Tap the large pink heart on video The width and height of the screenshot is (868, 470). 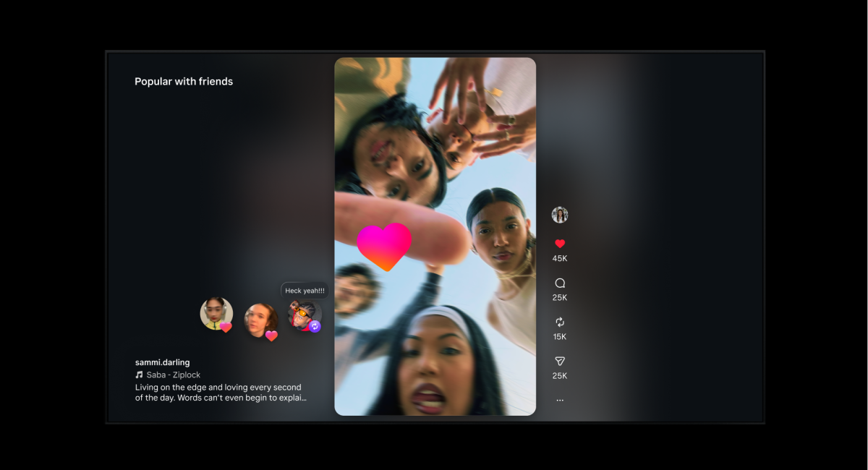384,247
